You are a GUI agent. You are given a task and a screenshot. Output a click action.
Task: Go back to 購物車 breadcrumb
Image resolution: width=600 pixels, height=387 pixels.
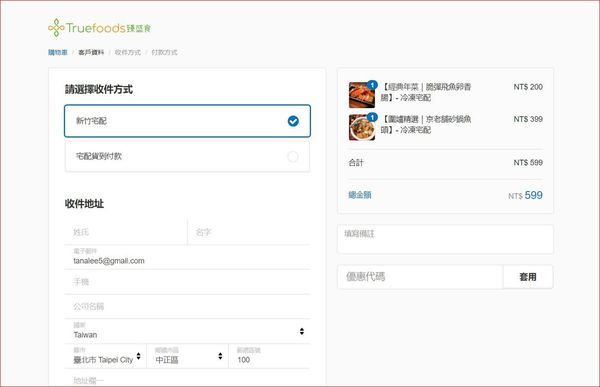58,52
